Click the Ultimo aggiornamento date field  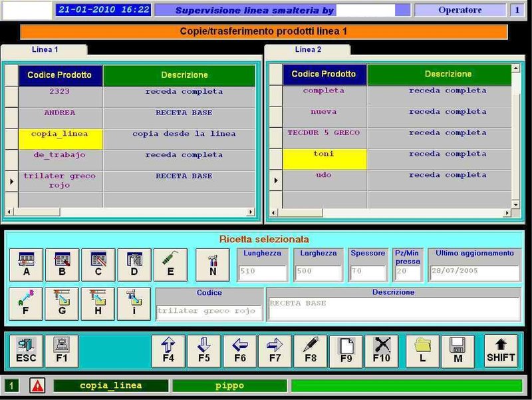tap(474, 273)
